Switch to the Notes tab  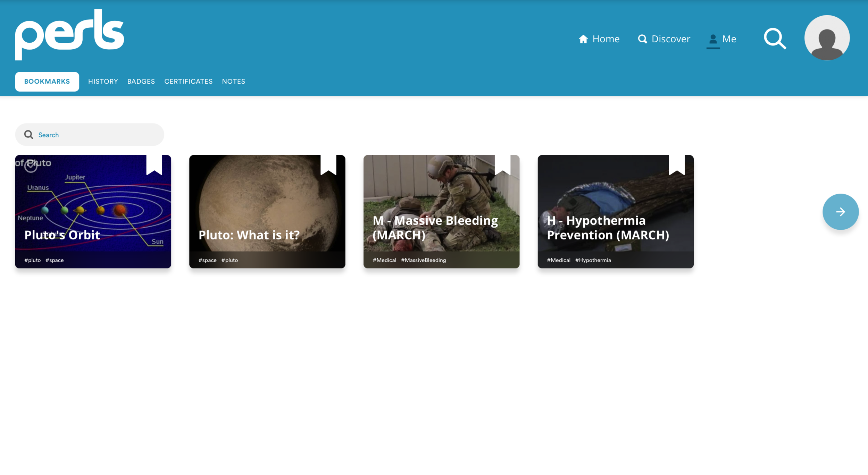[x=234, y=82]
